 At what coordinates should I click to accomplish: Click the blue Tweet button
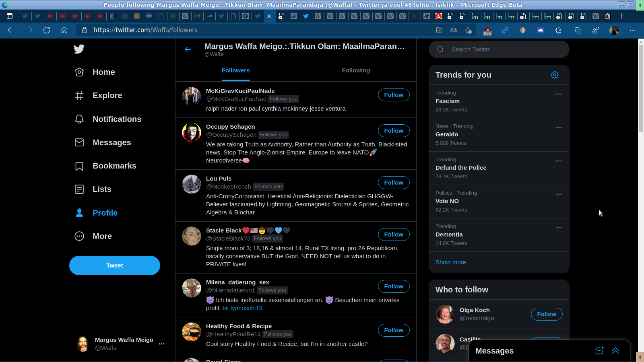[x=115, y=265]
